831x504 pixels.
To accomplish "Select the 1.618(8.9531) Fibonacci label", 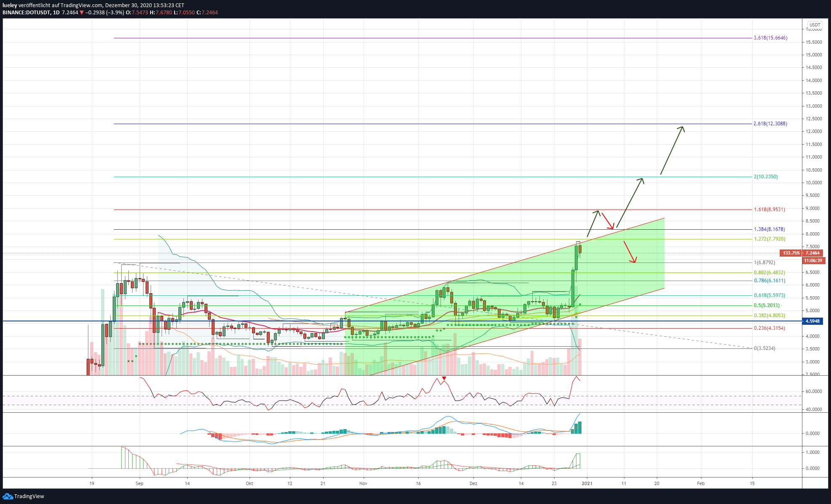I will tap(769, 210).
